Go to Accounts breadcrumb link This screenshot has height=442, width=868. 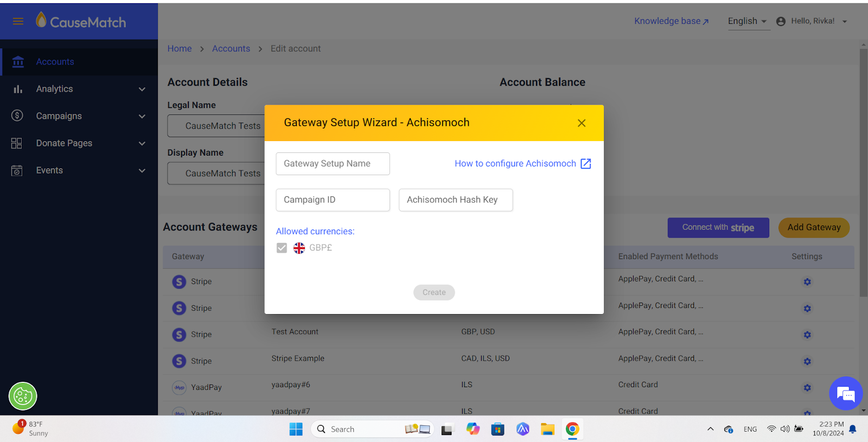click(x=231, y=49)
